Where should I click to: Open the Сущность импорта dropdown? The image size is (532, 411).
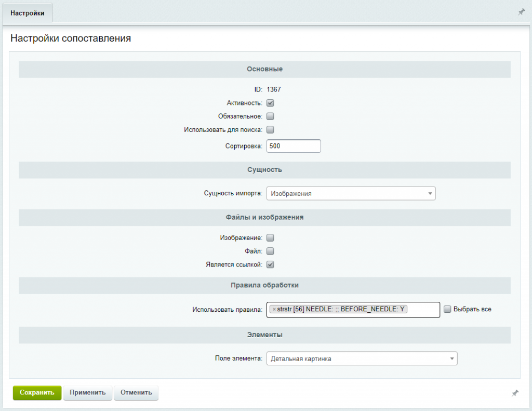[351, 193]
